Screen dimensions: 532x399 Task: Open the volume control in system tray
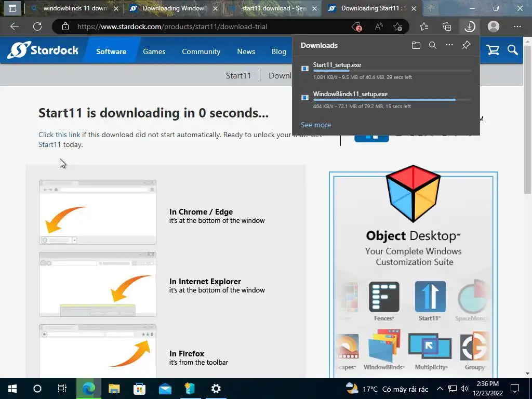click(464, 389)
